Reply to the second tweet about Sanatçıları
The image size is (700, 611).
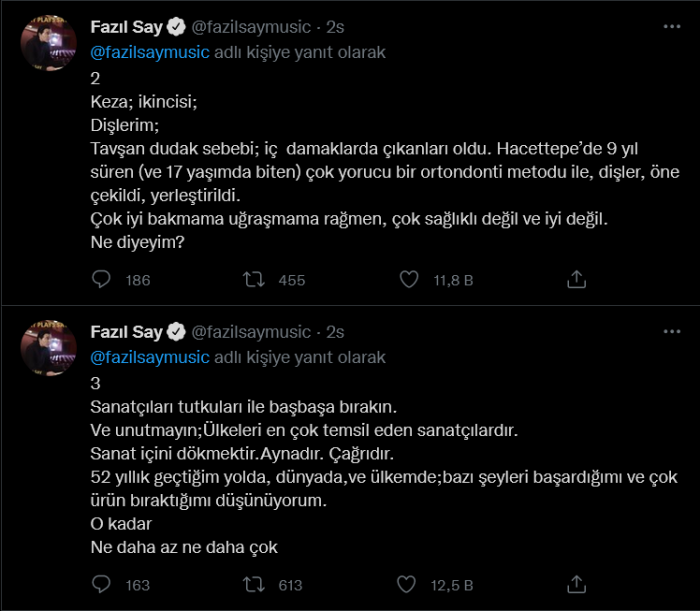[x=101, y=584]
